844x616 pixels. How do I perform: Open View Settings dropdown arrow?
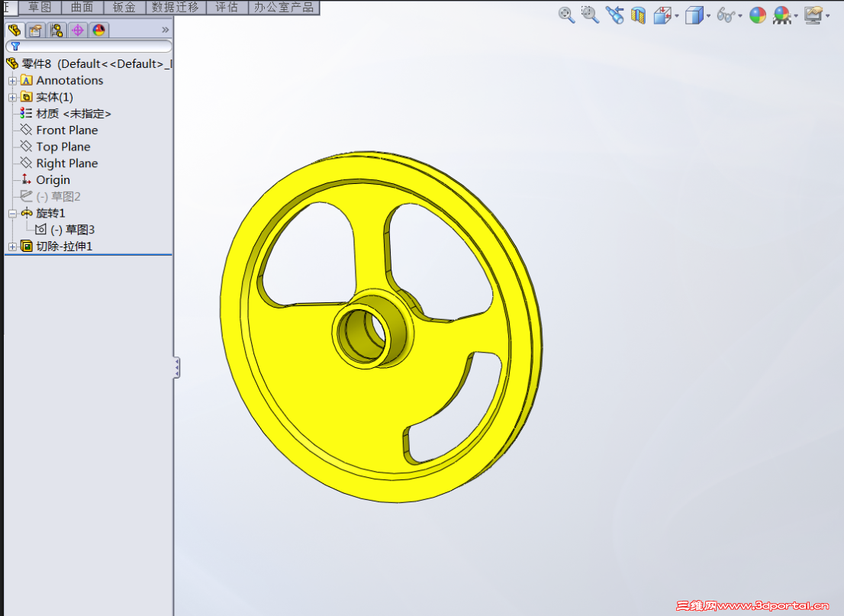click(x=828, y=15)
